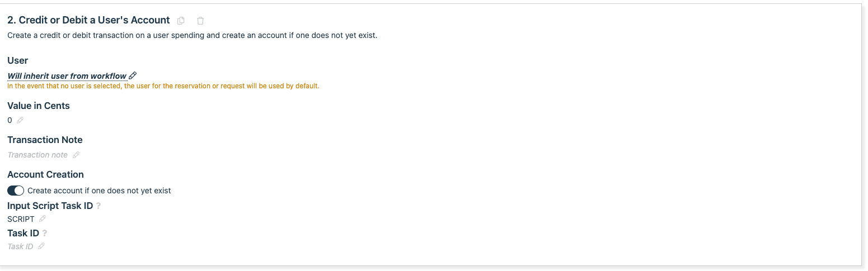The image size is (868, 271).
Task: Click the SCRIPT value text
Action: coord(21,219)
